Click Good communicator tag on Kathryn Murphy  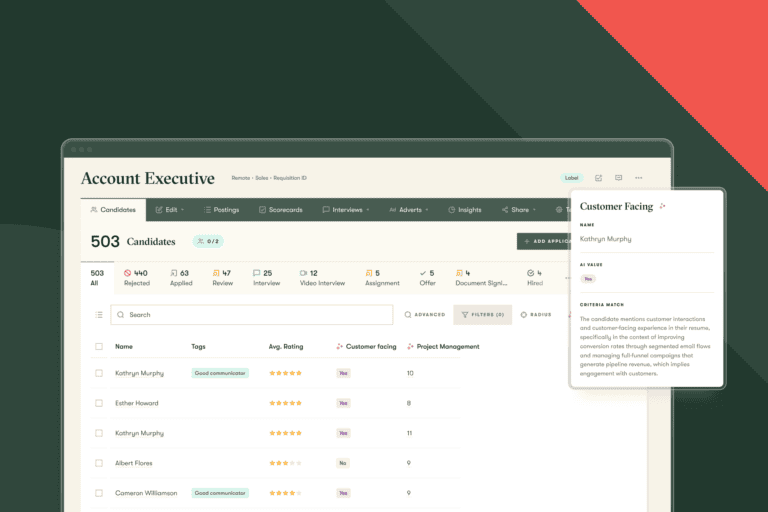pos(220,373)
